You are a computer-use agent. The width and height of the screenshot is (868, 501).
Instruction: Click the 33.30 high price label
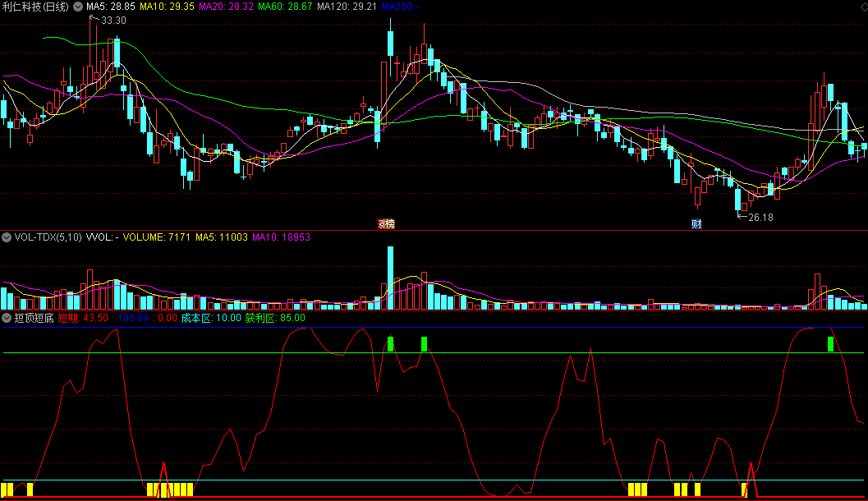pyautogui.click(x=113, y=21)
